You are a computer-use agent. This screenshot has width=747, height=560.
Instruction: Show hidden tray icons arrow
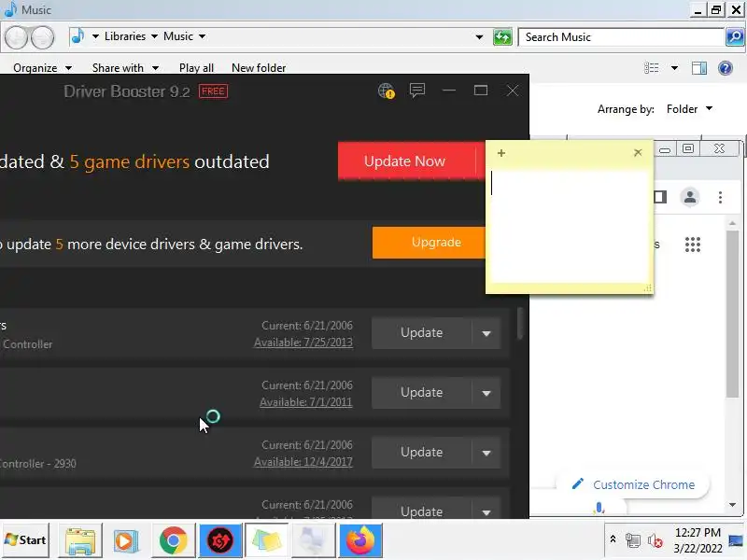(x=613, y=539)
